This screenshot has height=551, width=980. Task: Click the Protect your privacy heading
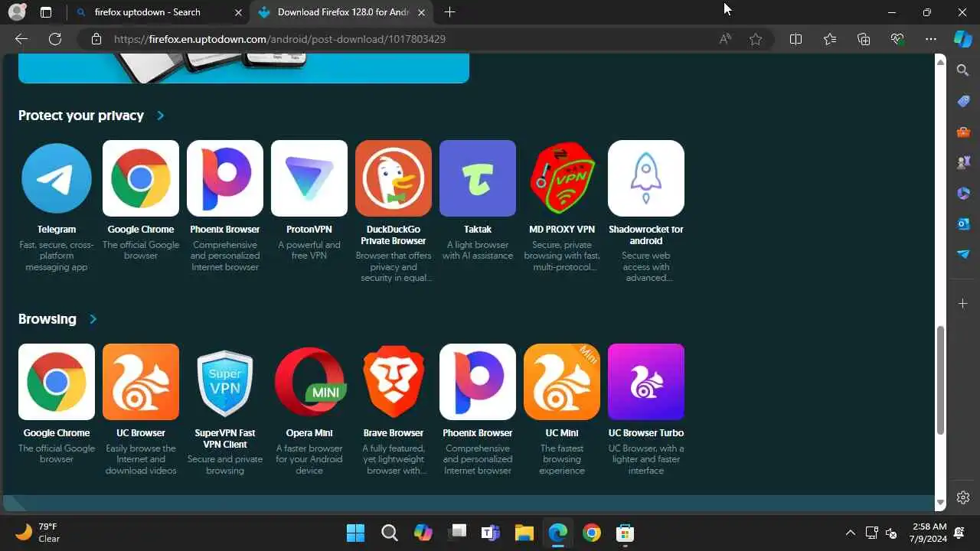[x=81, y=116]
